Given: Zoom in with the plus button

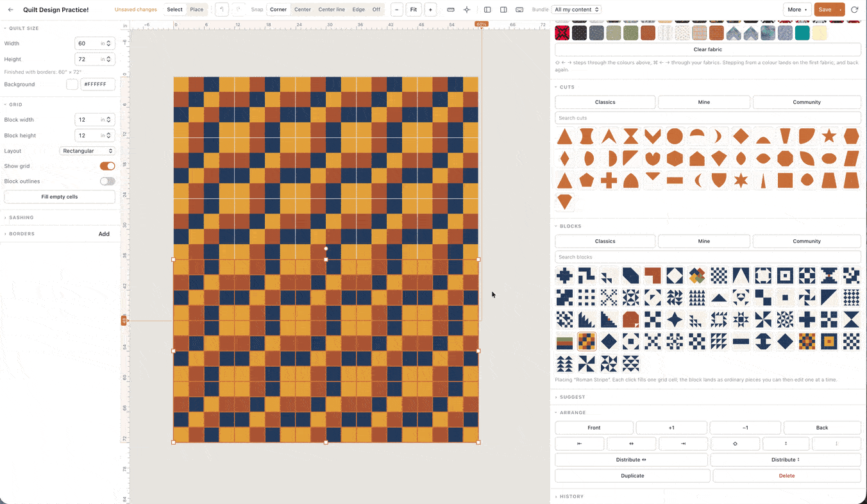Looking at the screenshot, I should pos(430,10).
